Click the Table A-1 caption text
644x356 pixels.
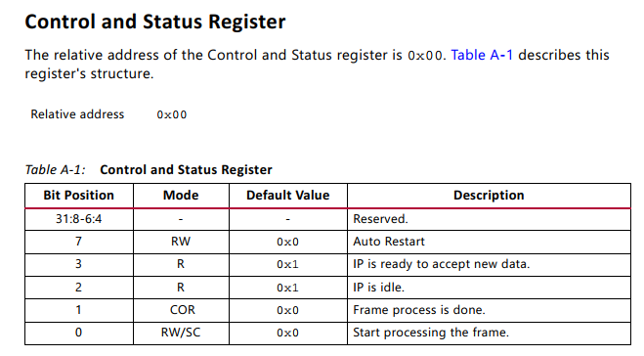click(149, 170)
